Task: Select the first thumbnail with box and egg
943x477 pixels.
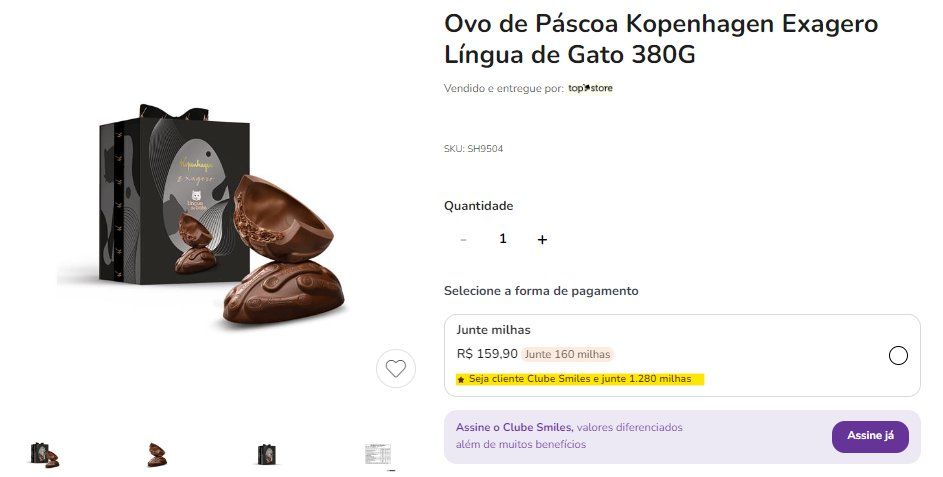Action: tap(45, 455)
